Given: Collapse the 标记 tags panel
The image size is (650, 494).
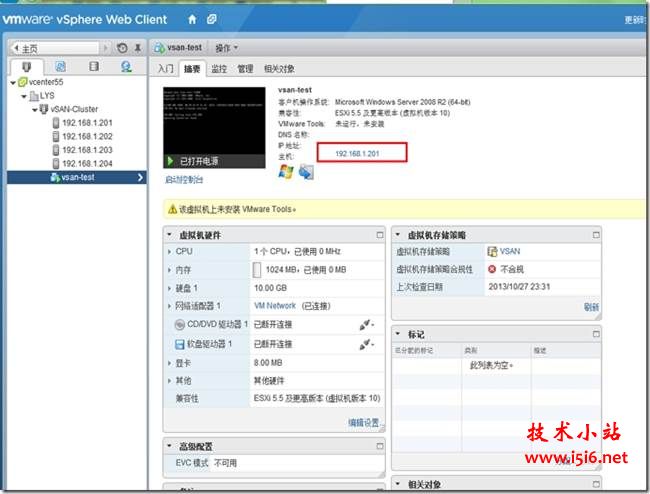Looking at the screenshot, I should 398,334.
